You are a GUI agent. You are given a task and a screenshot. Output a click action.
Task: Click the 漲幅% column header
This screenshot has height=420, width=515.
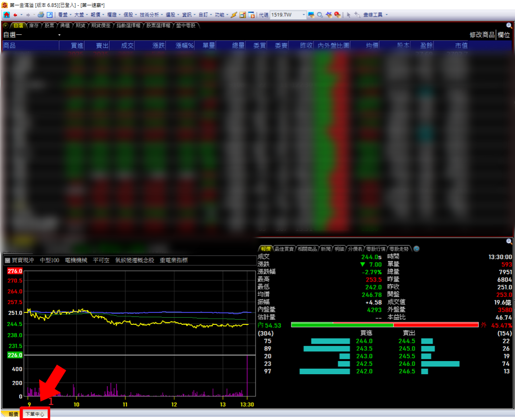tap(184, 46)
